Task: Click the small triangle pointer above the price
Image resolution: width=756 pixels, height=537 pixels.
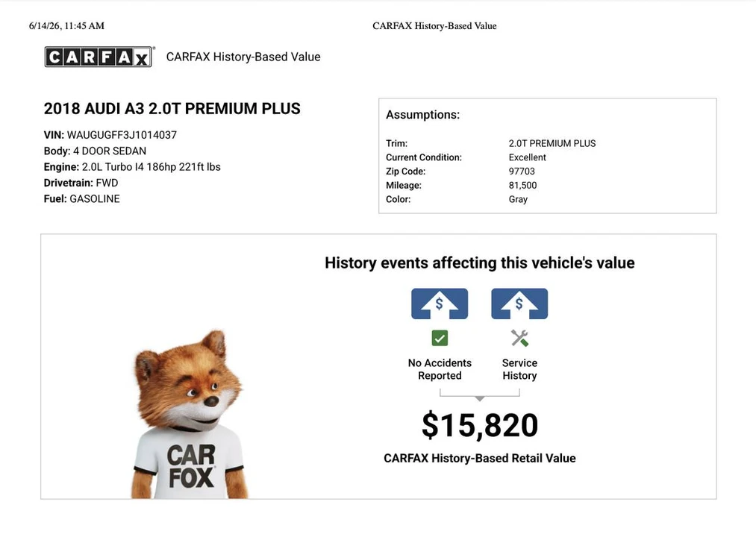Action: (479, 399)
